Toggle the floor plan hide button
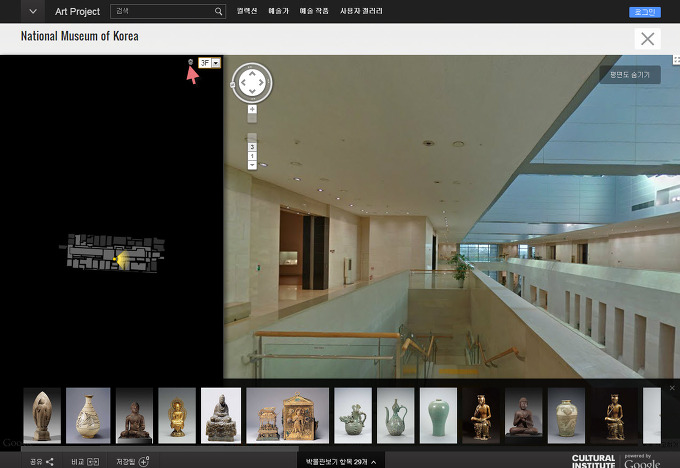The width and height of the screenshot is (680, 468). click(x=630, y=74)
